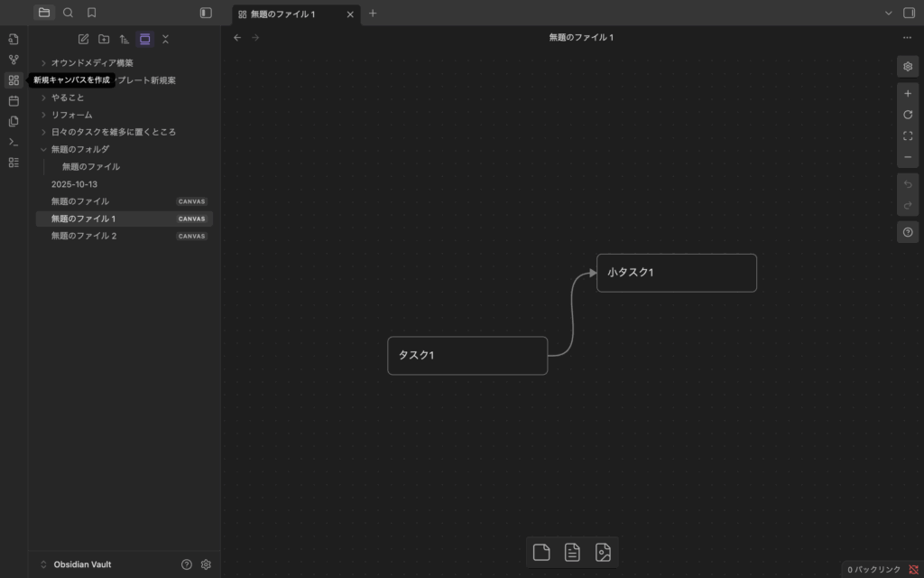Toggle the left sidebar

pos(206,13)
